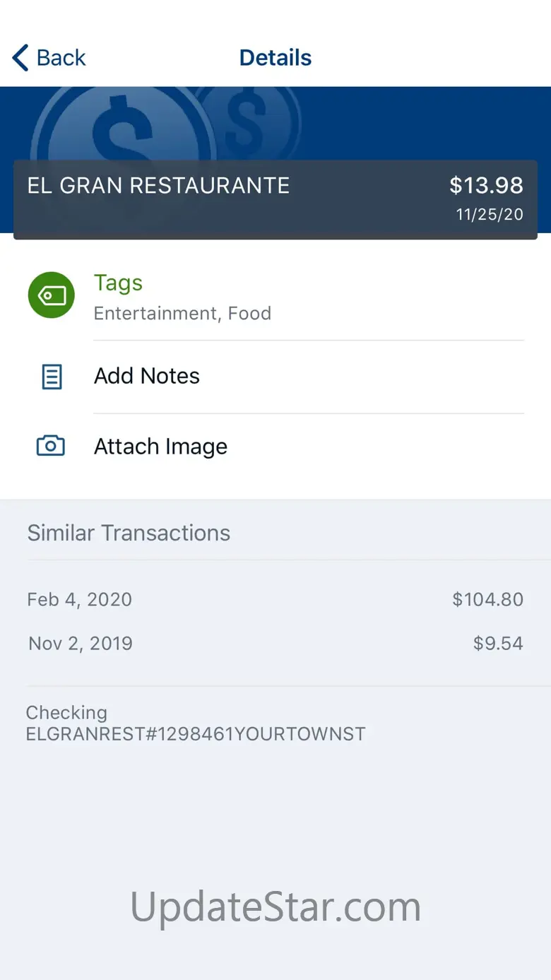Tap the back chevron arrow
Screen dimensions: 551x980
tap(21, 58)
